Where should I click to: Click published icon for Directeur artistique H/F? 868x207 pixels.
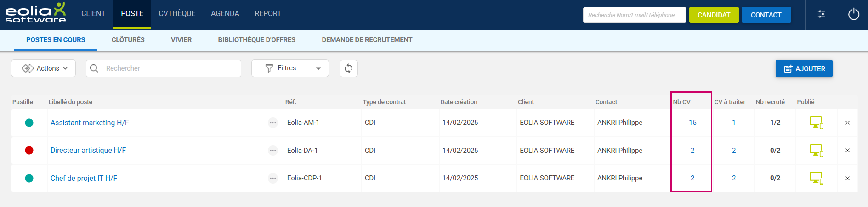point(816,151)
